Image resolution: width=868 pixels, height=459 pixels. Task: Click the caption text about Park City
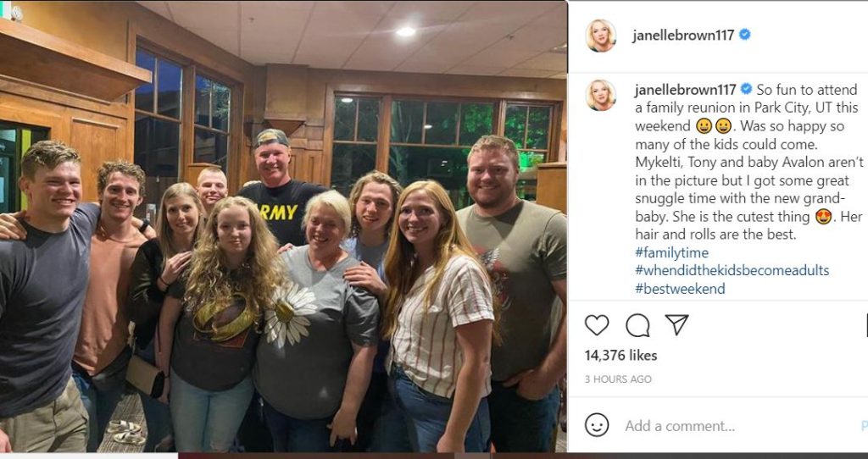[x=748, y=162]
